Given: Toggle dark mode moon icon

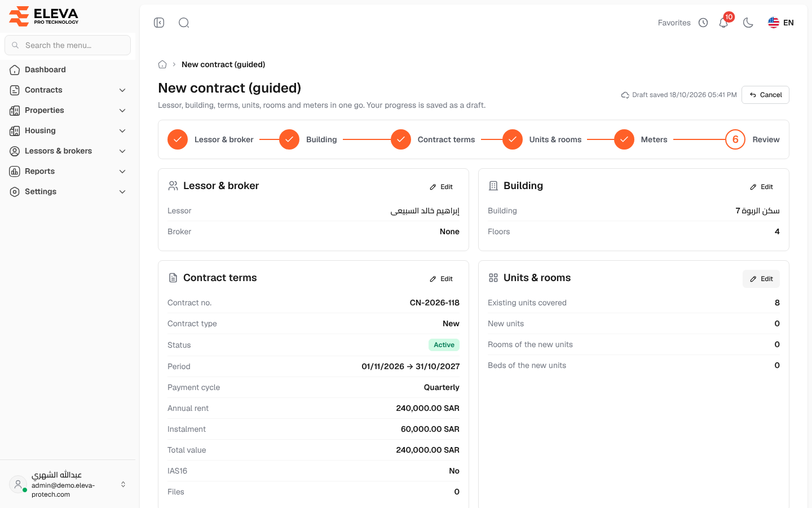Looking at the screenshot, I should 748,23.
